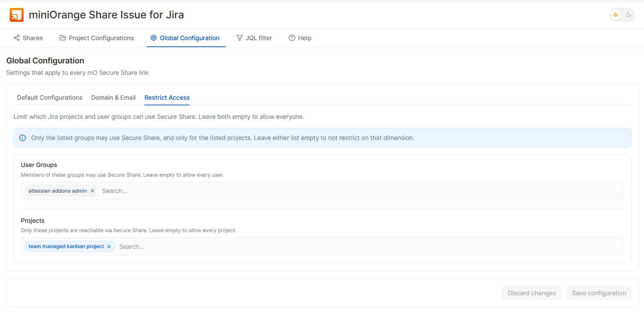Click the Projects heading
Image resolution: width=644 pixels, height=324 pixels.
(x=33, y=221)
